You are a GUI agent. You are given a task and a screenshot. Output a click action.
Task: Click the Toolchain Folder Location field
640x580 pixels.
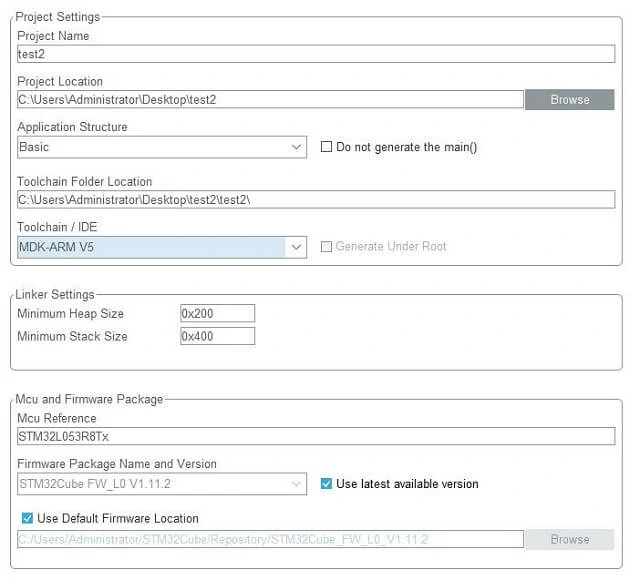pos(316,200)
